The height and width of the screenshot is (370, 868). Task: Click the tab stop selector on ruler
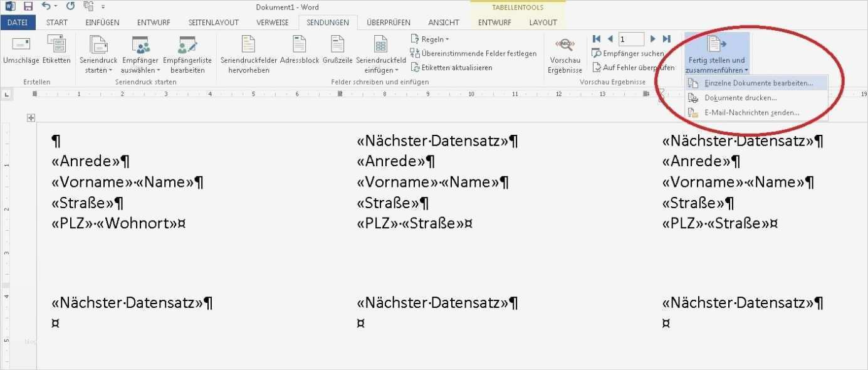tap(7, 94)
